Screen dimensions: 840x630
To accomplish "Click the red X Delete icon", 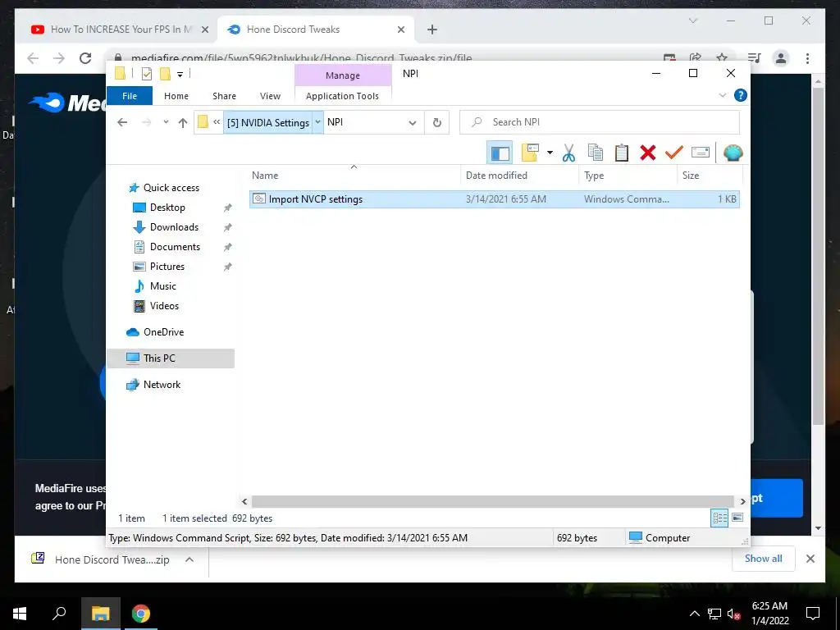I will tap(648, 153).
